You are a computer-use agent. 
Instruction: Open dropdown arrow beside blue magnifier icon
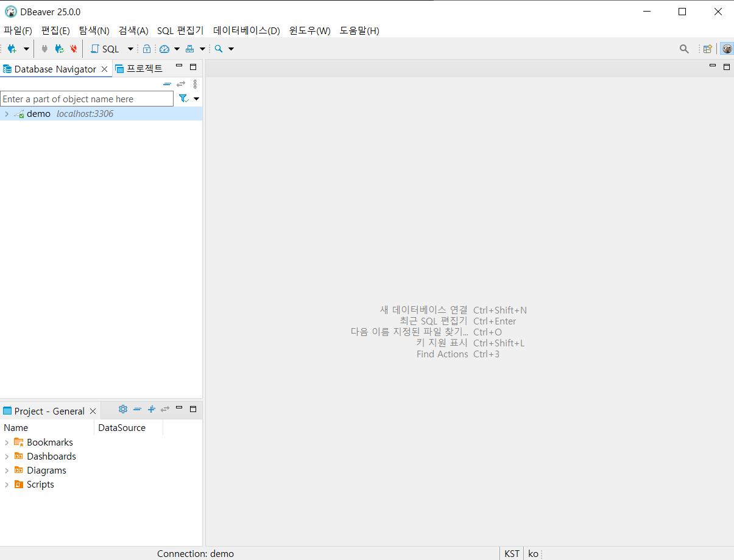231,49
